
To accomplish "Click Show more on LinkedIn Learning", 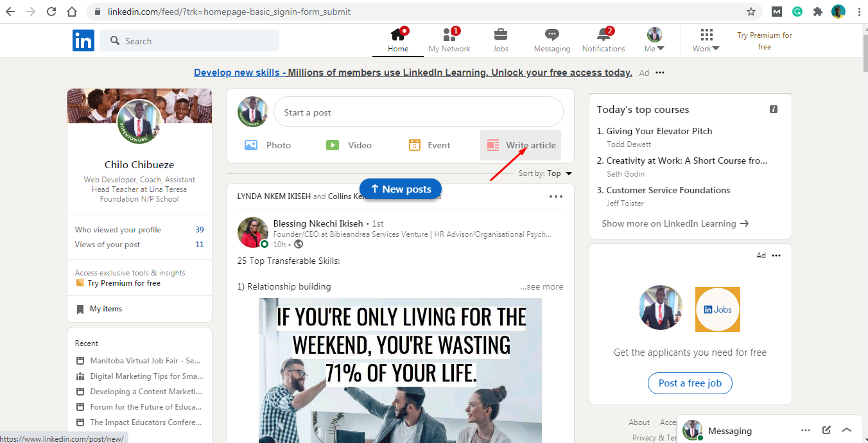I will (x=675, y=223).
